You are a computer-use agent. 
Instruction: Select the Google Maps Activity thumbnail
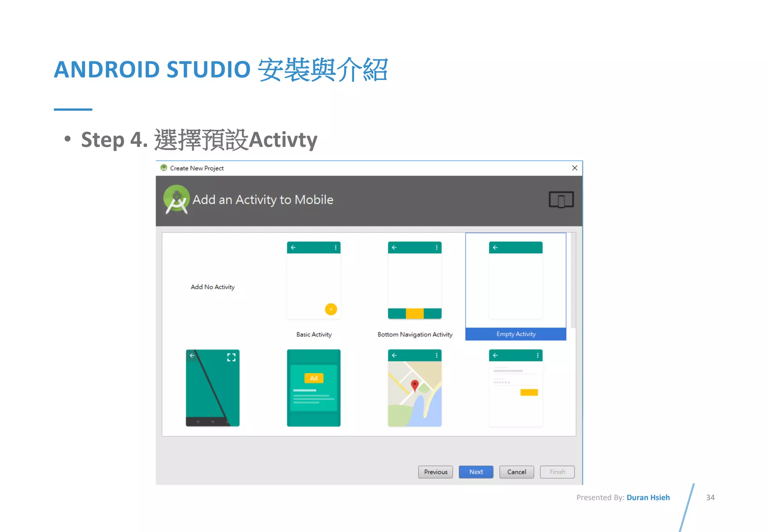coord(415,388)
